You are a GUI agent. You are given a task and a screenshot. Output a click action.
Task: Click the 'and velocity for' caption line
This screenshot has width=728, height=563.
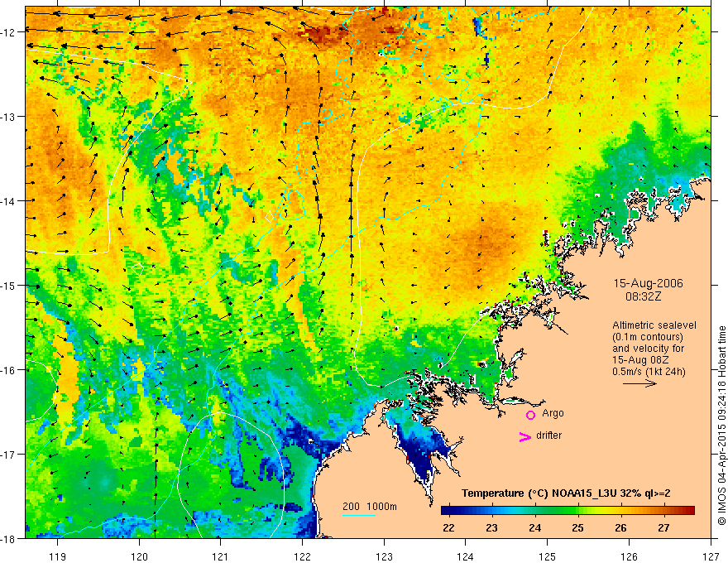(x=648, y=349)
